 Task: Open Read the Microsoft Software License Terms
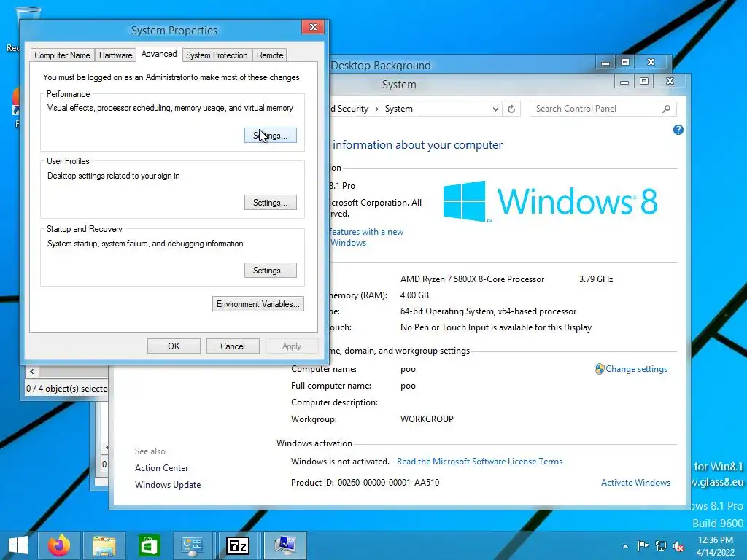tap(480, 462)
